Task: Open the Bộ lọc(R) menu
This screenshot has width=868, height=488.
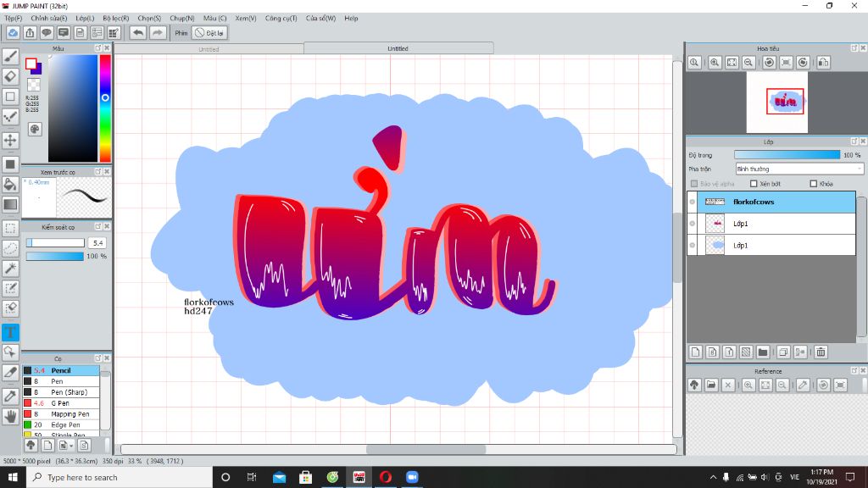Action: point(115,19)
